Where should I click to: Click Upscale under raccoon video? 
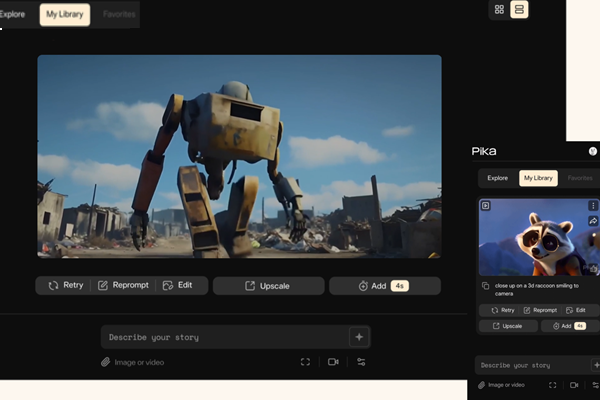(x=507, y=326)
